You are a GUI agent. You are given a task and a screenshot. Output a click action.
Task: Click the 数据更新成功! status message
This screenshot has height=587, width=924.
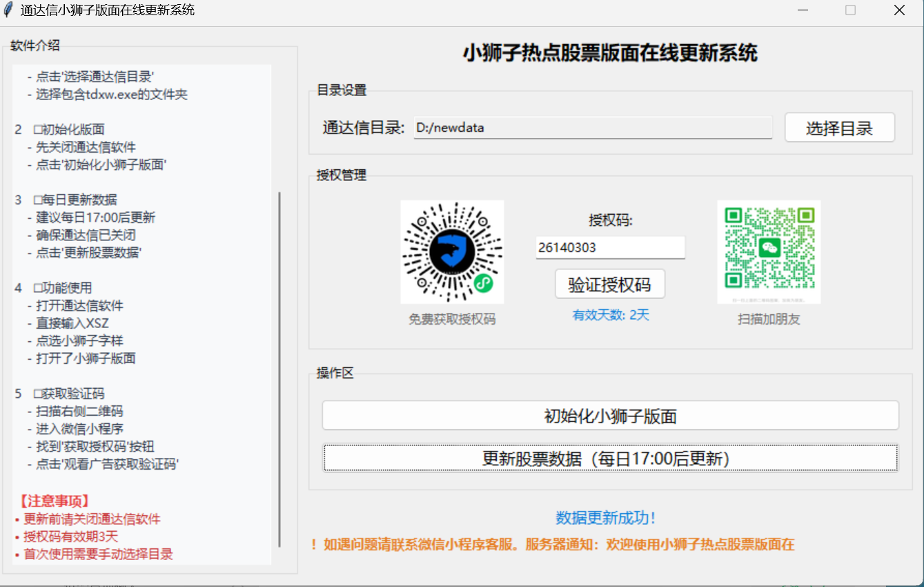(606, 517)
